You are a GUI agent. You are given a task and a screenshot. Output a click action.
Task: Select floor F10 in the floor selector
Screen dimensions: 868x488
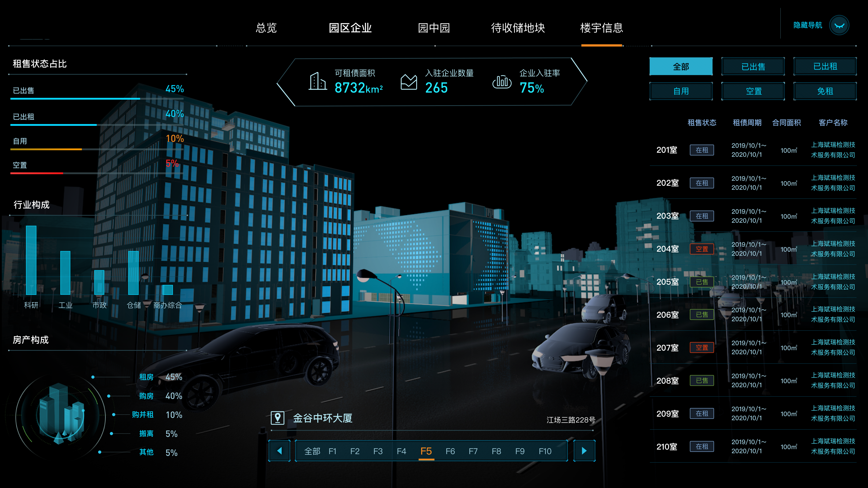pos(545,451)
